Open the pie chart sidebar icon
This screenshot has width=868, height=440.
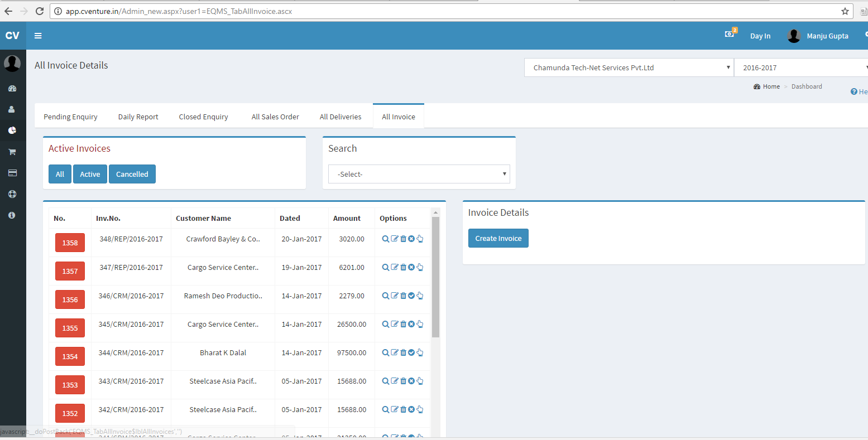point(12,130)
